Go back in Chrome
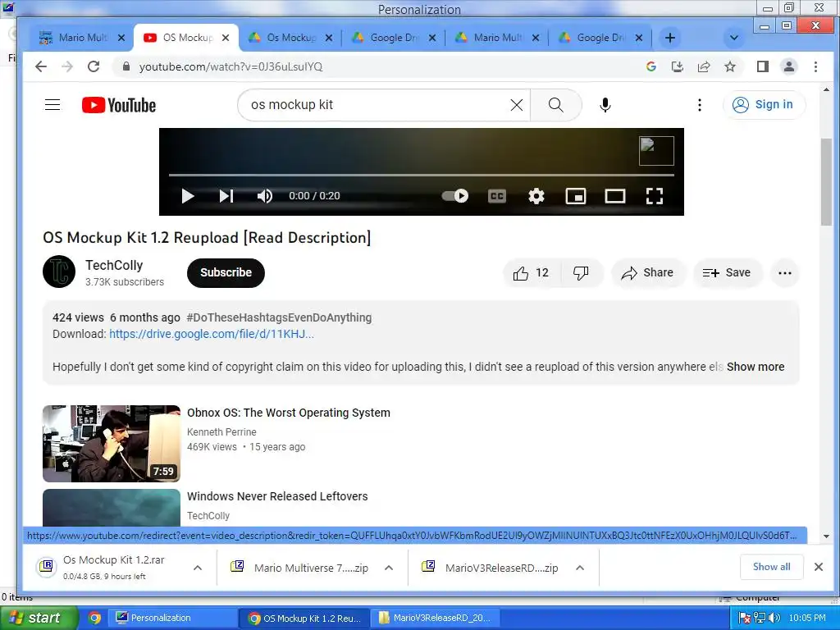 pos(41,66)
